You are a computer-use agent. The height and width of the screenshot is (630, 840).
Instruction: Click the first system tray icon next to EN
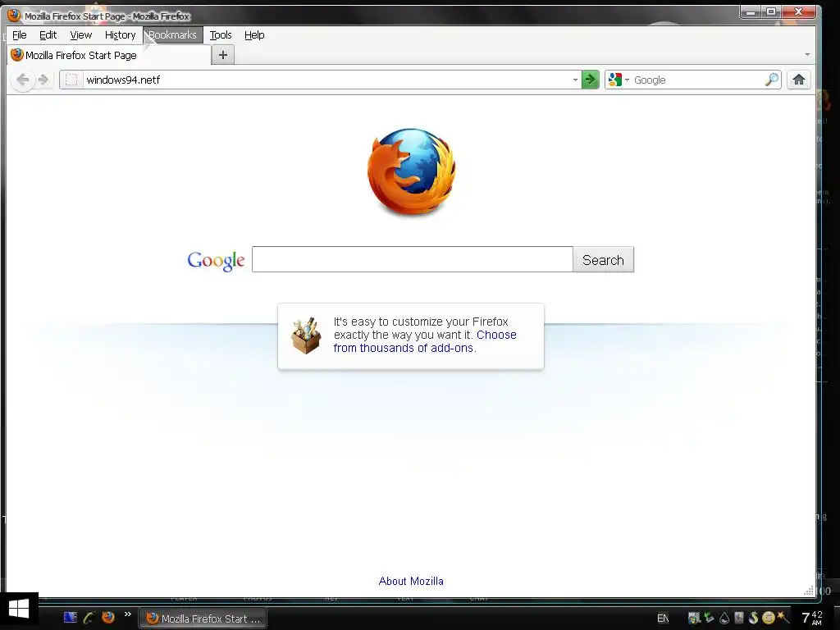click(694, 619)
